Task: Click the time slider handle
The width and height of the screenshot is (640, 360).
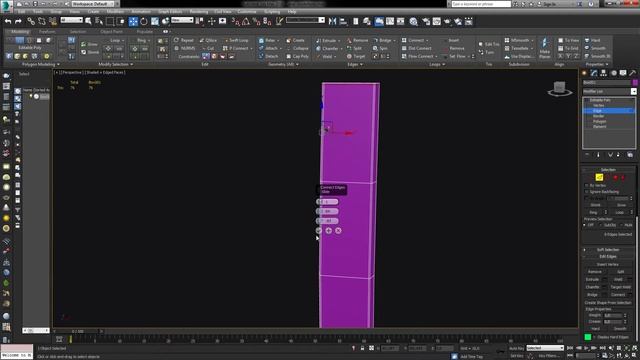Action: [78, 331]
